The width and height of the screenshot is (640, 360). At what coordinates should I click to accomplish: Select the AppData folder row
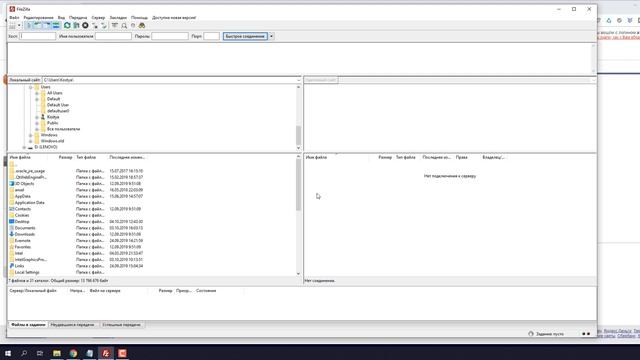tap(151, 196)
